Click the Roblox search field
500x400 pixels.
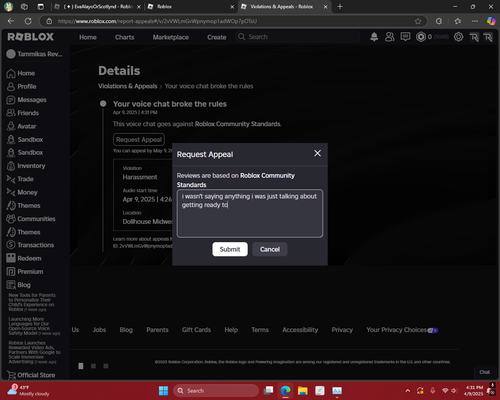(x=297, y=37)
